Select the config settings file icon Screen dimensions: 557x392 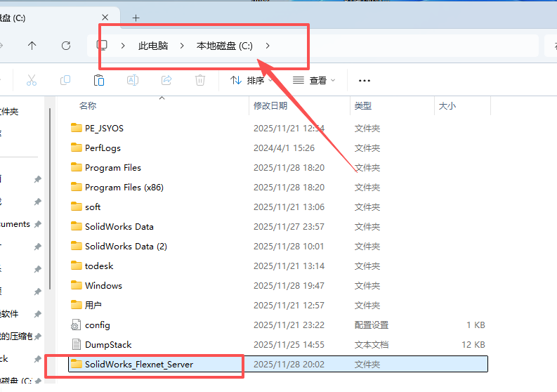tap(76, 325)
